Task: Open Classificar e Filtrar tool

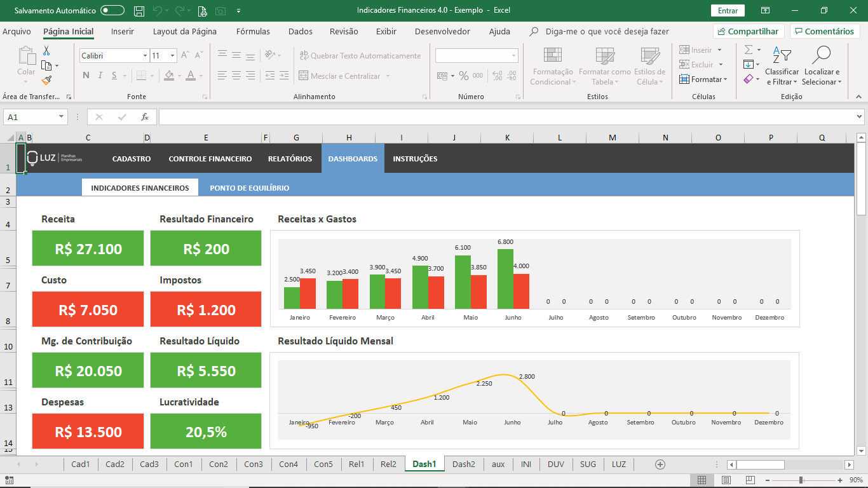Action: coord(782,65)
